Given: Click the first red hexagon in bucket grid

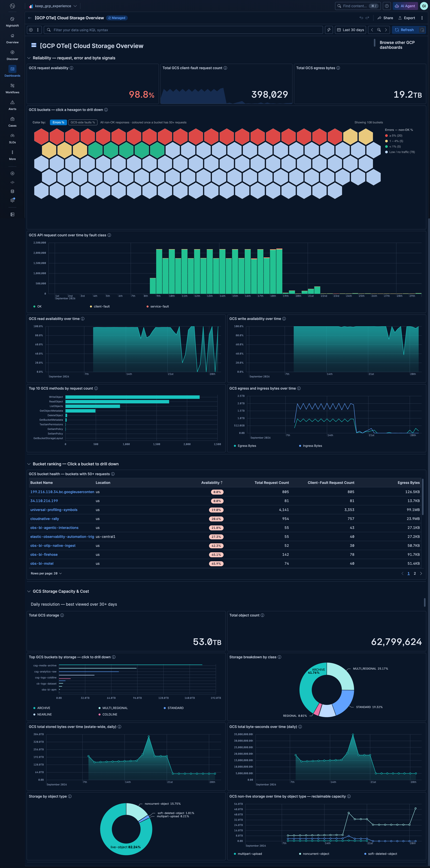Looking at the screenshot, I should (x=41, y=136).
